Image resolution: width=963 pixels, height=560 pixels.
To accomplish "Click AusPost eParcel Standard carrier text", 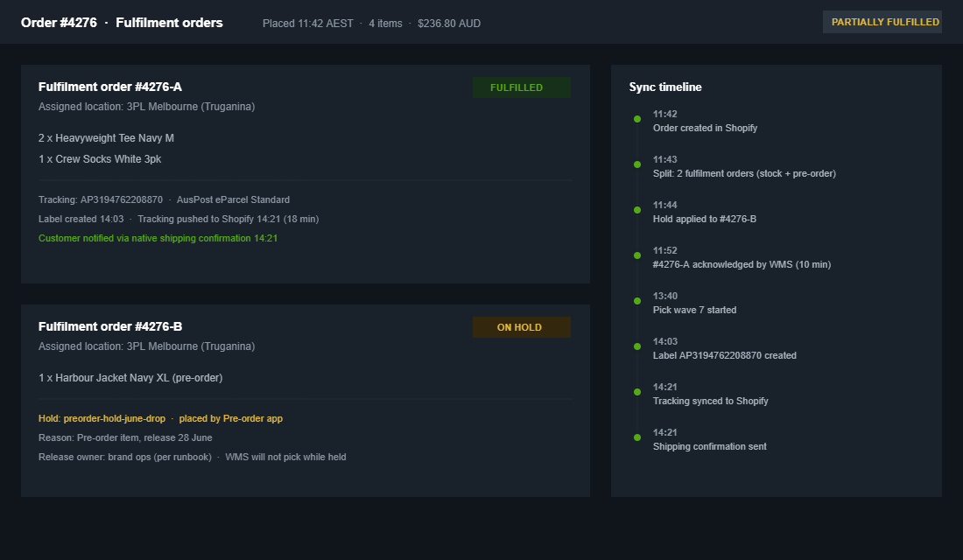I will [x=233, y=199].
